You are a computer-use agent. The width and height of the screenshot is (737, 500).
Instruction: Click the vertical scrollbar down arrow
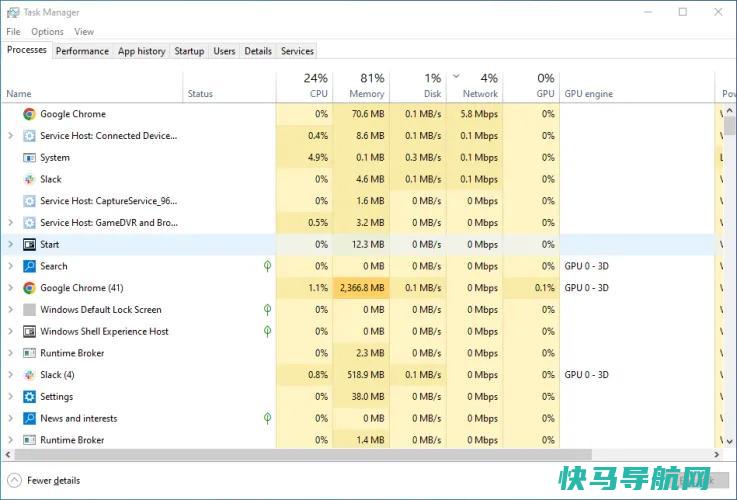pos(729,441)
